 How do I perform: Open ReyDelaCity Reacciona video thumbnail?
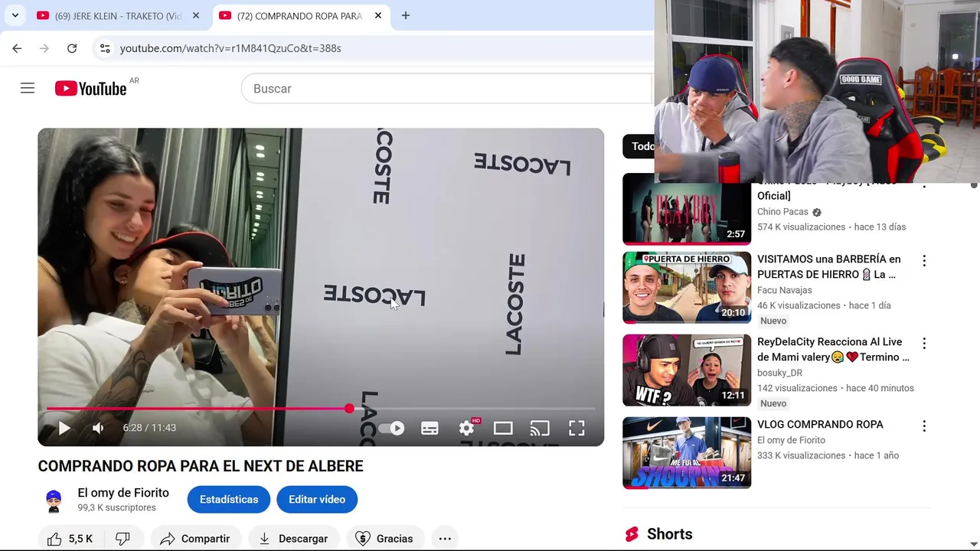[687, 370]
